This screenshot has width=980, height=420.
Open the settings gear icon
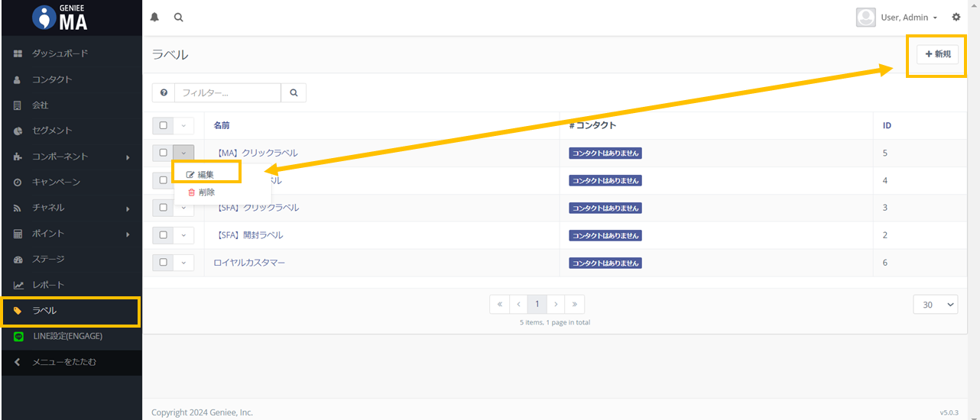(956, 17)
